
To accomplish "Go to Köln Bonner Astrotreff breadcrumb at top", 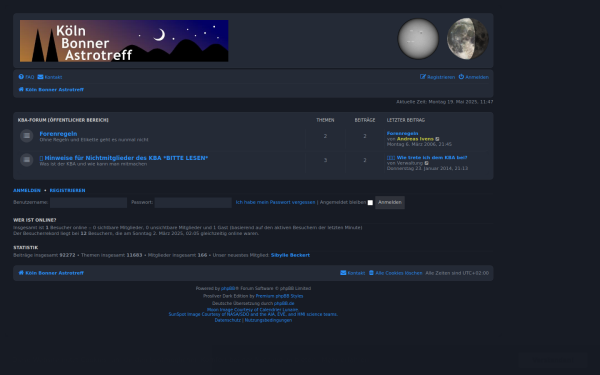I will tap(51, 90).
